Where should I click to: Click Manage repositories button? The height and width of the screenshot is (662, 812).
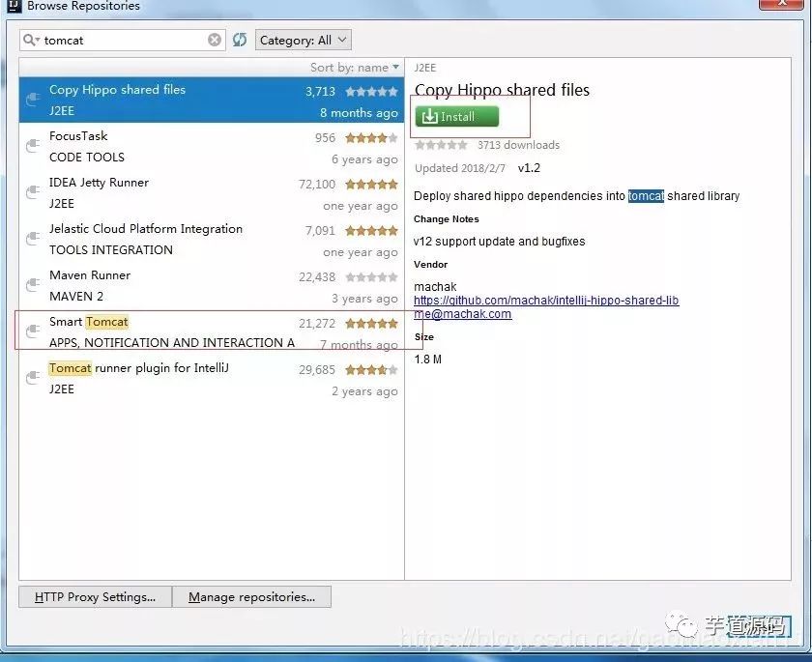(251, 597)
